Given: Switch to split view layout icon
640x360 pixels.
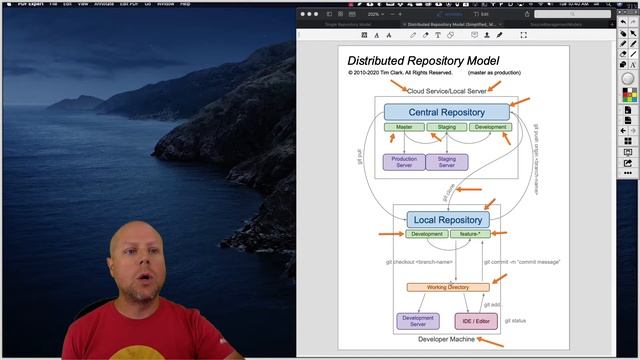Looking at the screenshot, I should [x=352, y=14].
